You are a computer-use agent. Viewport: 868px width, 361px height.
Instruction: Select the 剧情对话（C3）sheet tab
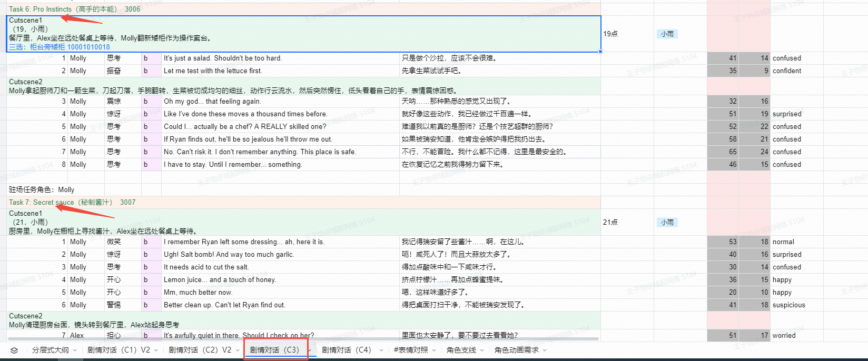point(274,350)
